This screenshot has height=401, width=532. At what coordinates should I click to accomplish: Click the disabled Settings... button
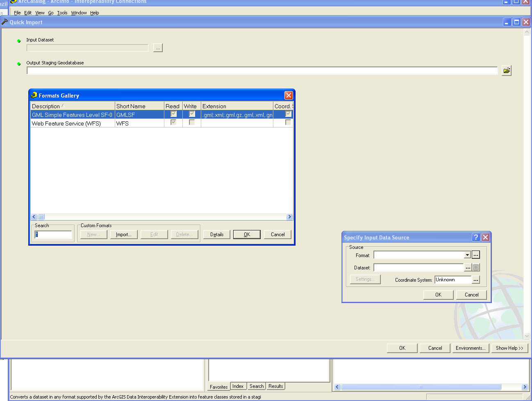click(x=365, y=279)
